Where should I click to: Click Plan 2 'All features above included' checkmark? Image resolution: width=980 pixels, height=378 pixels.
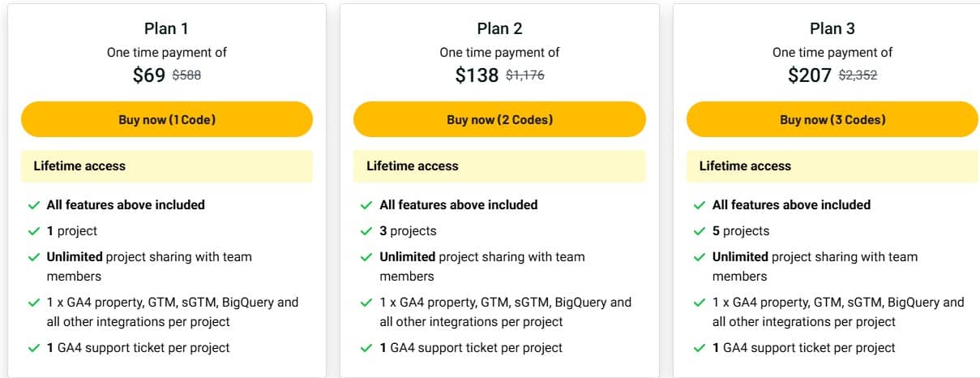pyautogui.click(x=367, y=205)
